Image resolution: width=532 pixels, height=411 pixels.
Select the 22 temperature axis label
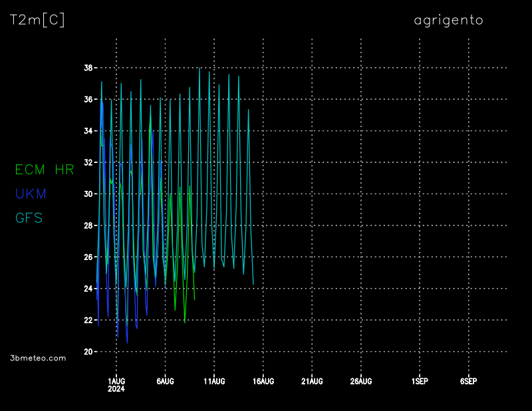(x=87, y=320)
